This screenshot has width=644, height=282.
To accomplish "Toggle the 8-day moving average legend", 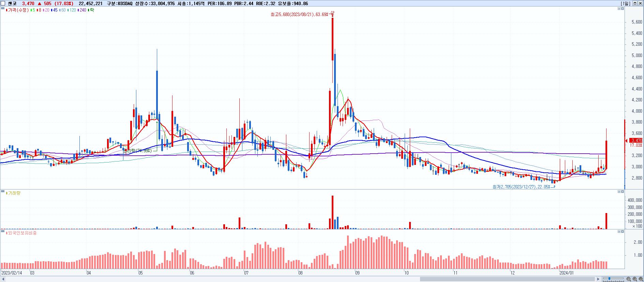I will tap(39, 10).
